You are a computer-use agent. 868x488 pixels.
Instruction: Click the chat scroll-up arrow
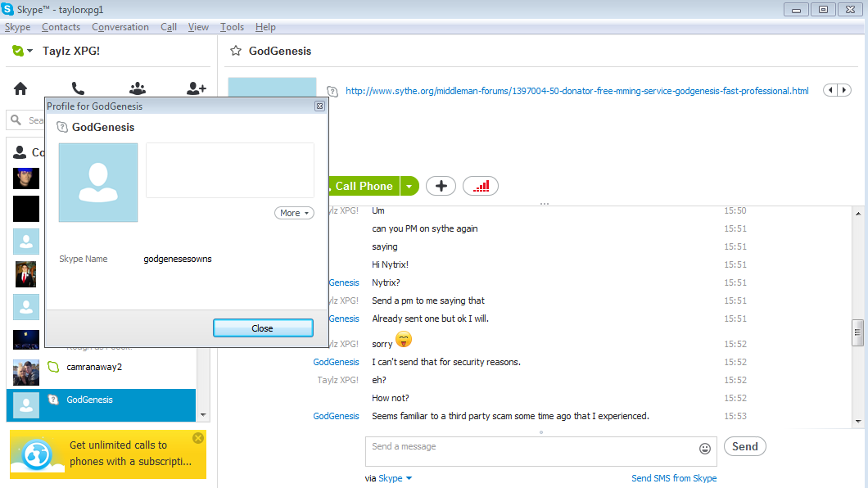tap(857, 214)
